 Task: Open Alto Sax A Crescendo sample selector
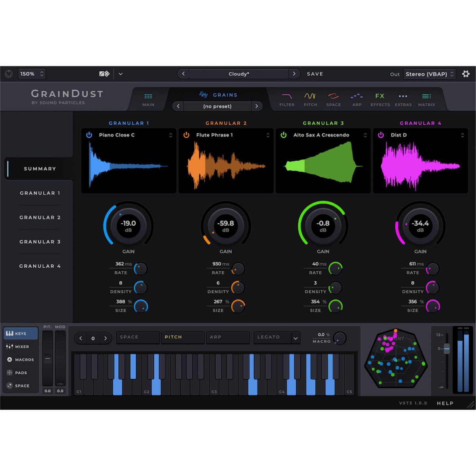[365, 135]
